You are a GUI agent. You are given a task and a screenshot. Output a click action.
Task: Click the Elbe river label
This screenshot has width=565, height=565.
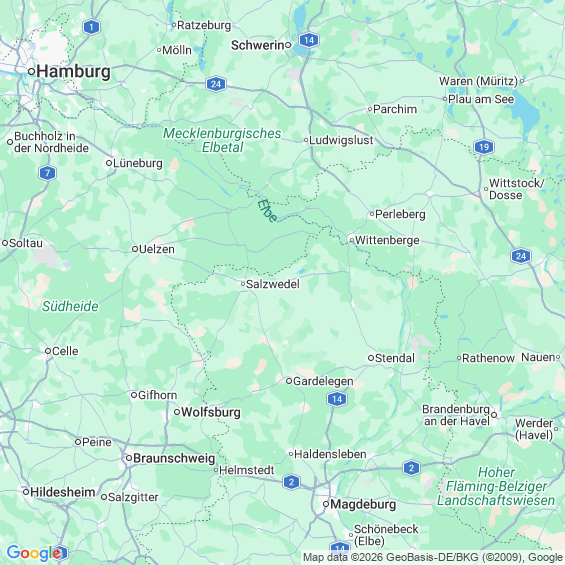coord(267,210)
